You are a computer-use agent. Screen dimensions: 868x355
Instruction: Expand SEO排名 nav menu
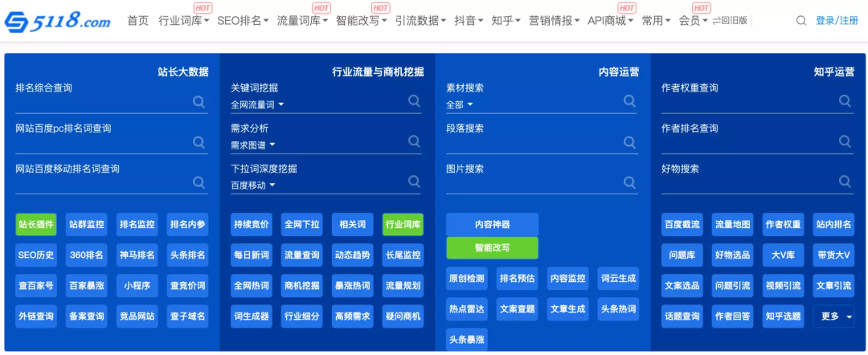pyautogui.click(x=243, y=21)
